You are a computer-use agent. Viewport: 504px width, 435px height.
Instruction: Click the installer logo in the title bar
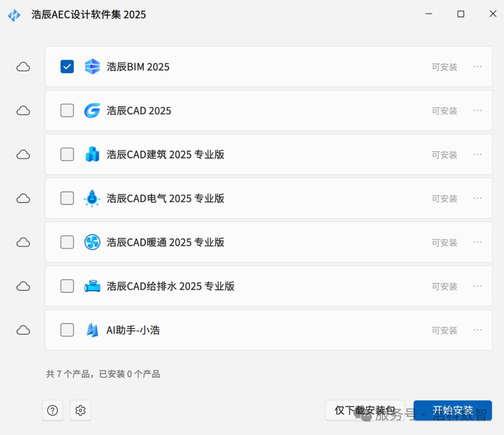(x=14, y=14)
